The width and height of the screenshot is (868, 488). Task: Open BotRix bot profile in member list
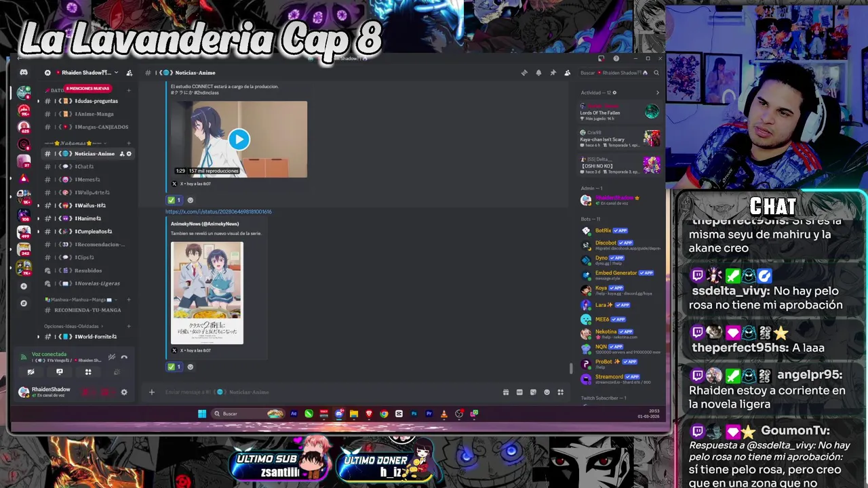coord(620,230)
